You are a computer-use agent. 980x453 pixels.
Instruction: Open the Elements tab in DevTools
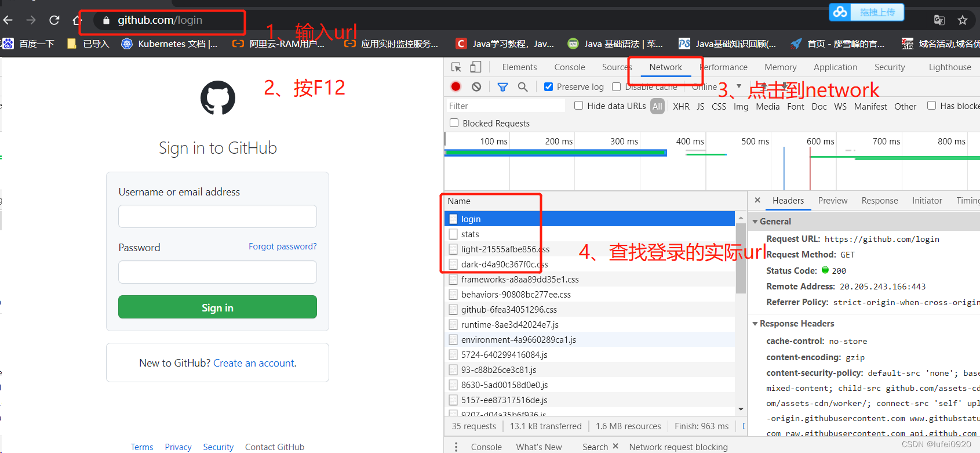point(519,67)
